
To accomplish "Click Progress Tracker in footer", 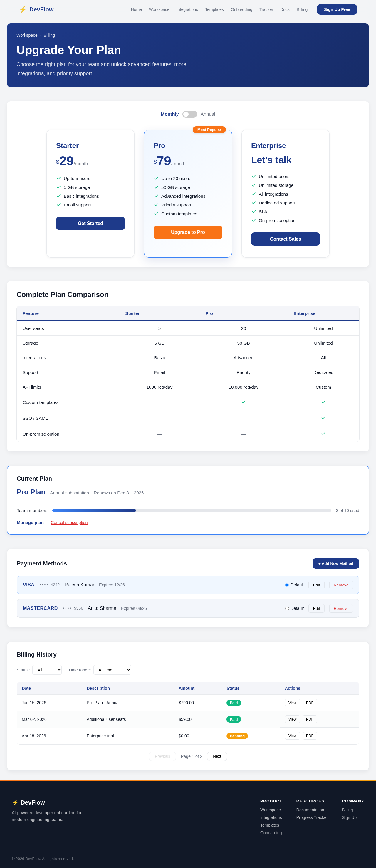I will (312, 817).
